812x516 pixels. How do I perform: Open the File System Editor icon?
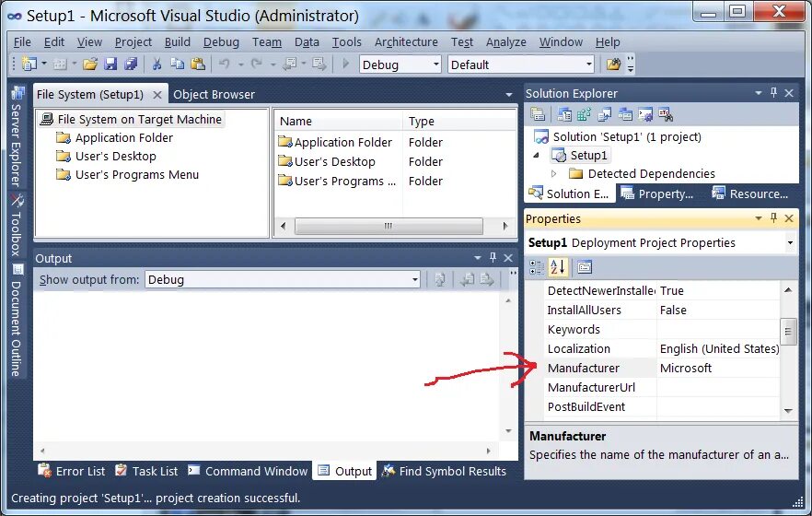tap(564, 114)
